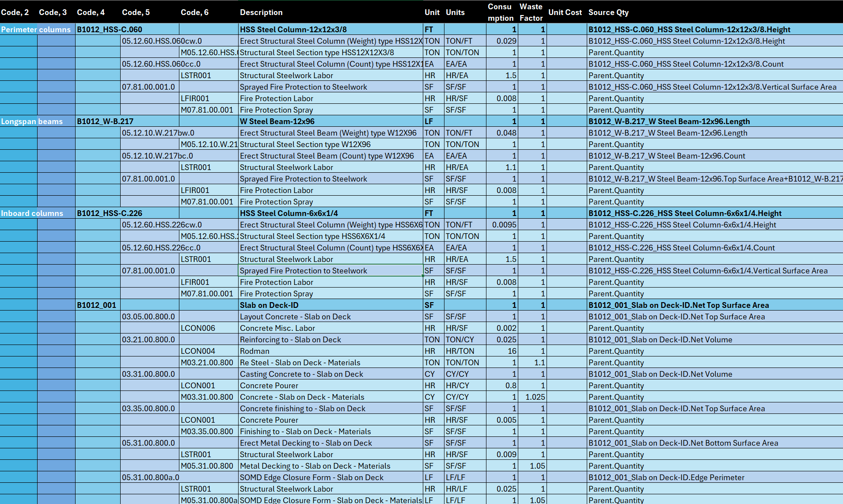Click units cell HR/LF
This screenshot has height=504, width=843.
tap(465, 489)
